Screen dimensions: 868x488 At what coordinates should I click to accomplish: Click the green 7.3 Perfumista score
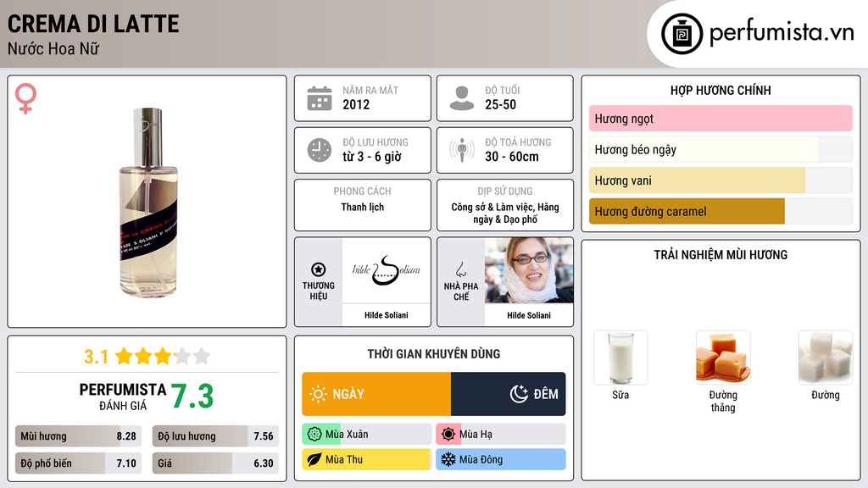pos(192,396)
